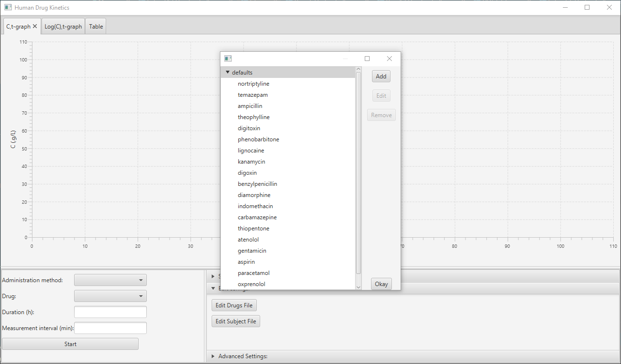The image size is (621, 364).
Task: Open the Administration method dropdown
Action: click(x=110, y=280)
